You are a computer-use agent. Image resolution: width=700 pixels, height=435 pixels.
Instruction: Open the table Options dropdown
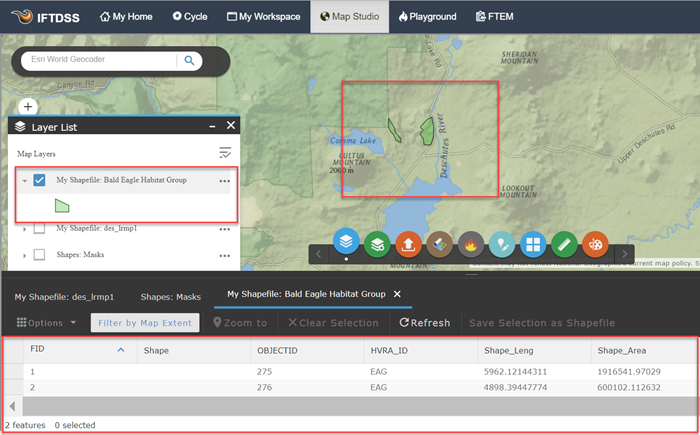pyautogui.click(x=46, y=322)
